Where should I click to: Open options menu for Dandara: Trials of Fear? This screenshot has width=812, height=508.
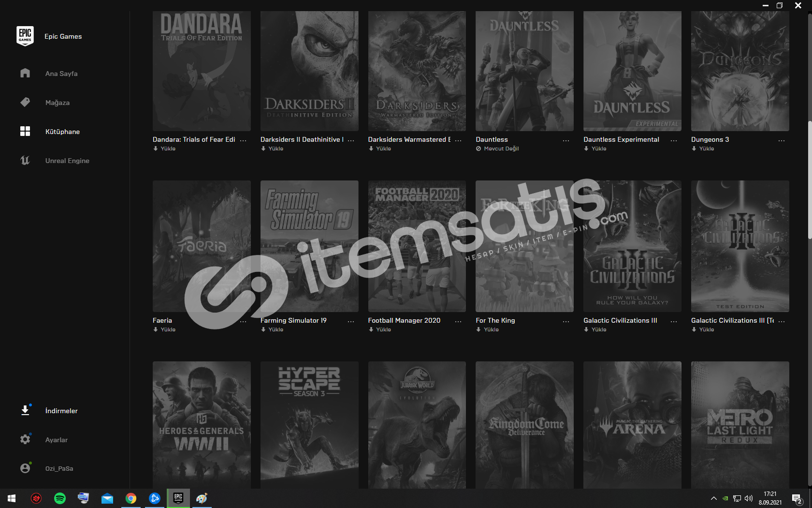[243, 140]
